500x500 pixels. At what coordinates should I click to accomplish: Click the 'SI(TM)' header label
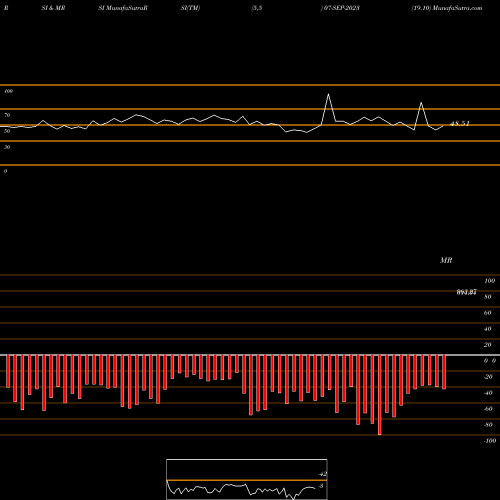pos(190,8)
